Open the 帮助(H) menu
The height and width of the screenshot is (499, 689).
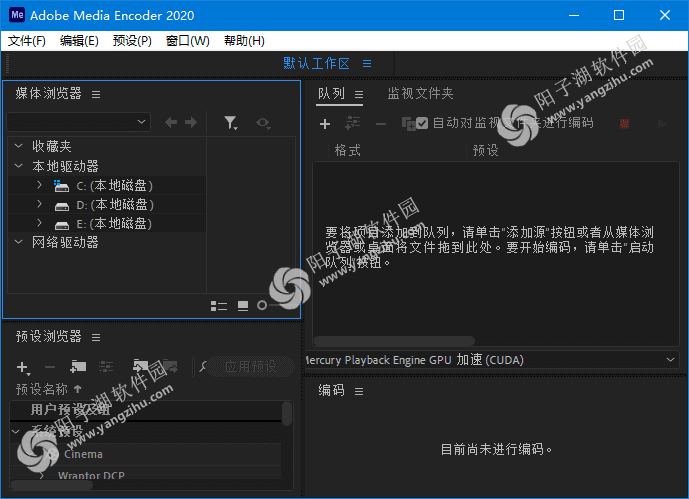(x=244, y=41)
